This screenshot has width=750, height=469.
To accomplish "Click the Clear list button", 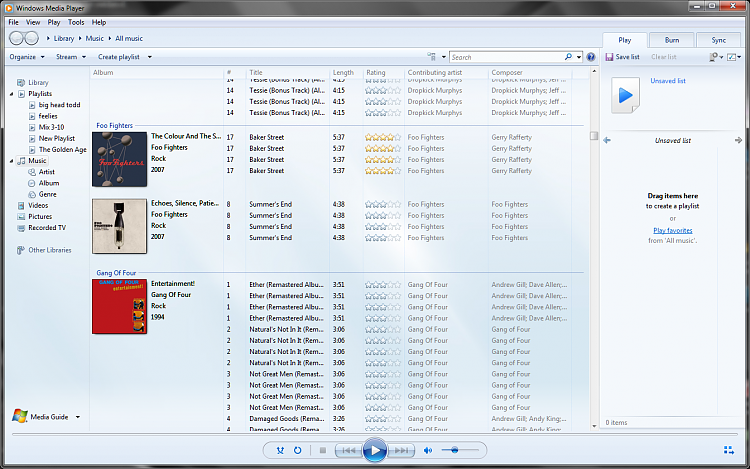I will coord(663,57).
